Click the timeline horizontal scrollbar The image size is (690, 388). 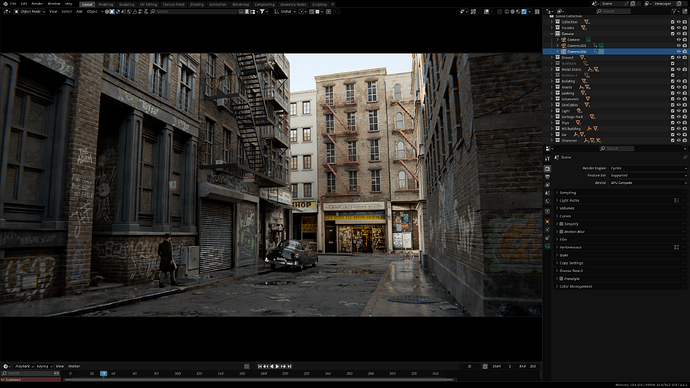pos(259,379)
